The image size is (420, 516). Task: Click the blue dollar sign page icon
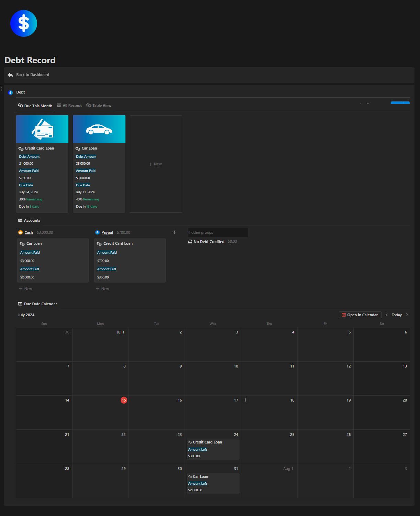pyautogui.click(x=24, y=23)
